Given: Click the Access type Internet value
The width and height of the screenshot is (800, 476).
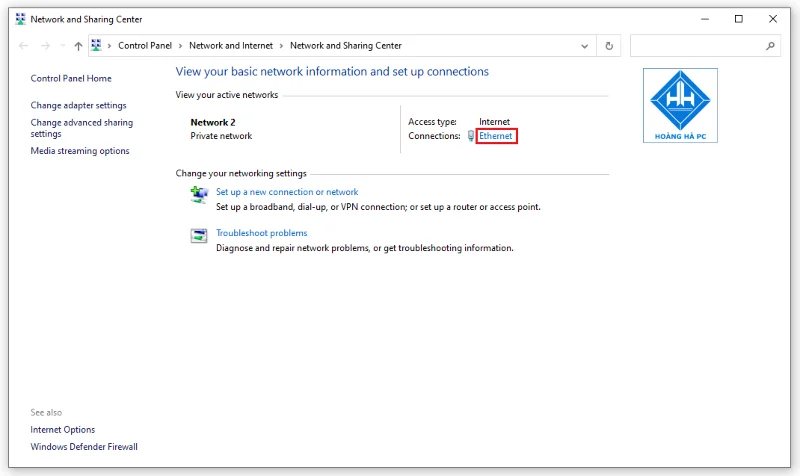Looking at the screenshot, I should point(494,121).
